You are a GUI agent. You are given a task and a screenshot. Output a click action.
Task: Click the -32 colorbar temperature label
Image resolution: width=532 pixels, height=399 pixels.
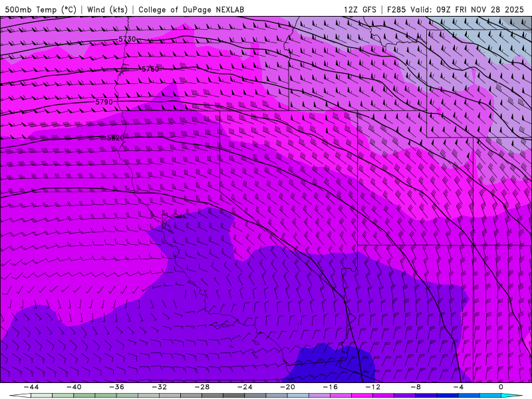(160, 387)
